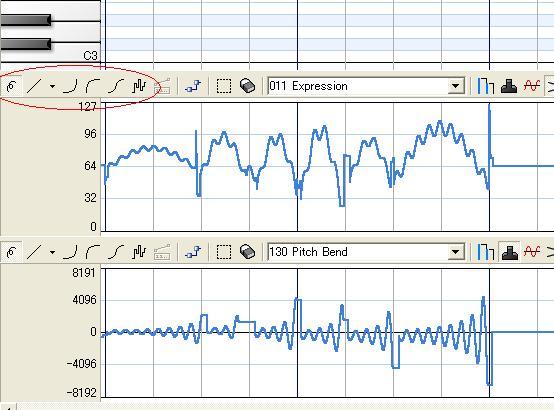This screenshot has width=554, height=410.
Task: Click the -4096 value on Pitch Bend scale
Action: pyautogui.click(x=81, y=364)
